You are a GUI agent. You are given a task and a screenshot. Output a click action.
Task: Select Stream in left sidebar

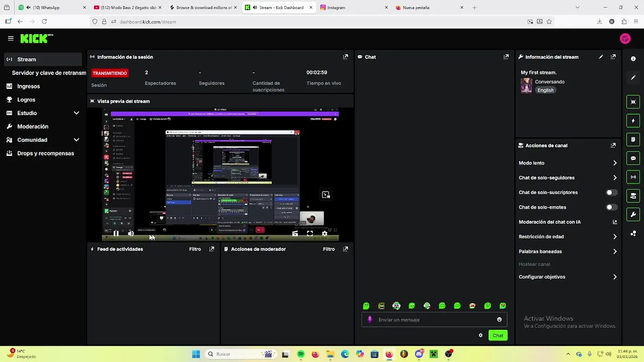tap(43, 59)
